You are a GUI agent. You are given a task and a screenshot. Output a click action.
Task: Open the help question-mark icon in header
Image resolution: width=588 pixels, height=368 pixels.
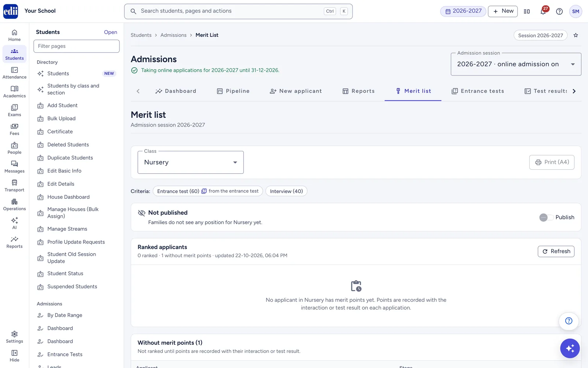point(559,11)
